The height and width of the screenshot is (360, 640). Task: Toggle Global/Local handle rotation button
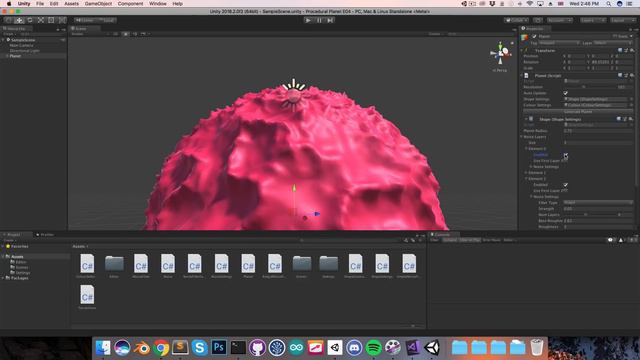click(106, 20)
